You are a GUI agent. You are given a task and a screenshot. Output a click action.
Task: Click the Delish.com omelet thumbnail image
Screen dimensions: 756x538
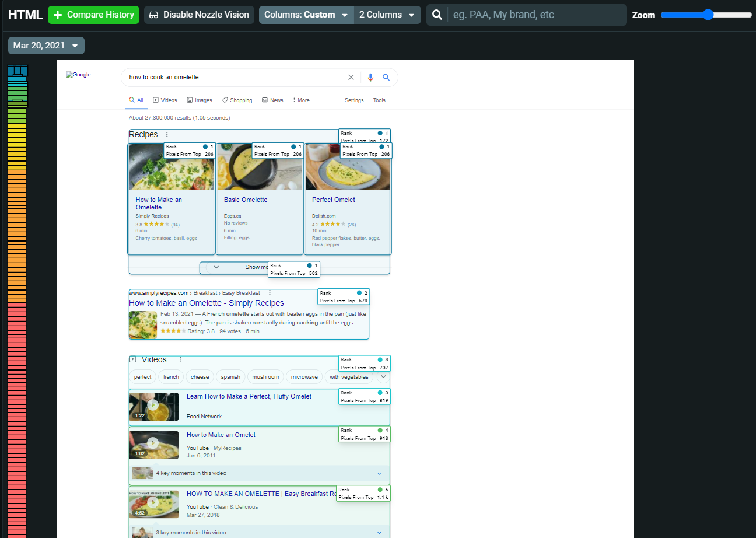348,167
